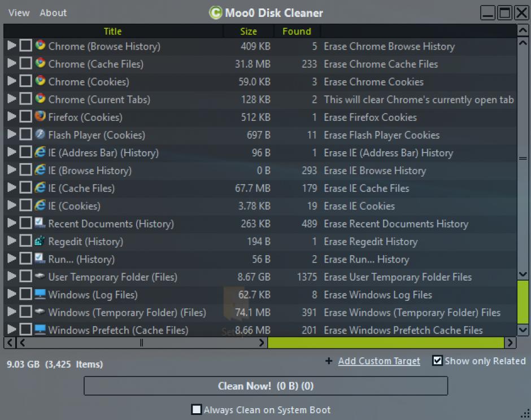Screen dimensions: 531x420
Task: Tick the IE (Cache Files) checkbox
Action: coord(26,187)
